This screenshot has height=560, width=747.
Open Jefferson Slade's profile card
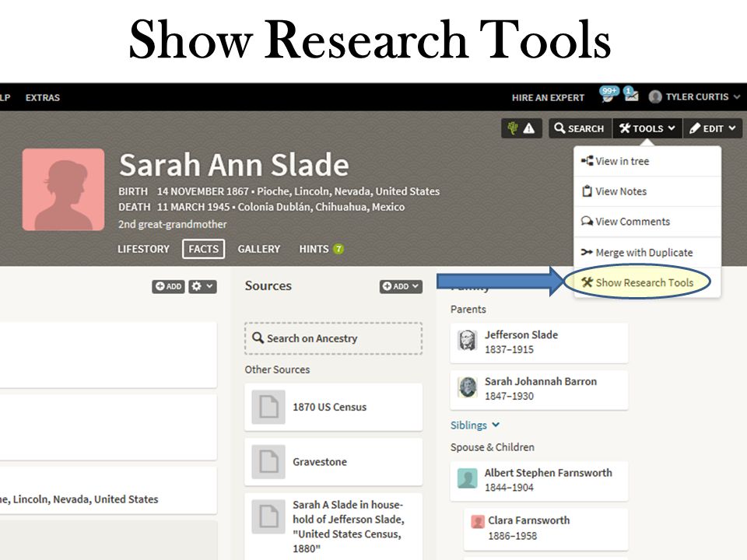tap(538, 342)
